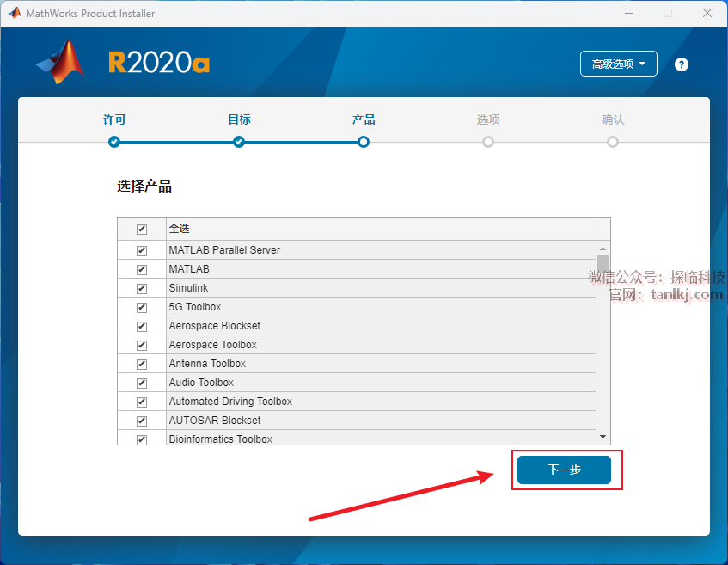Select the 确认 step label
This screenshot has width=728, height=565.
pyautogui.click(x=613, y=120)
